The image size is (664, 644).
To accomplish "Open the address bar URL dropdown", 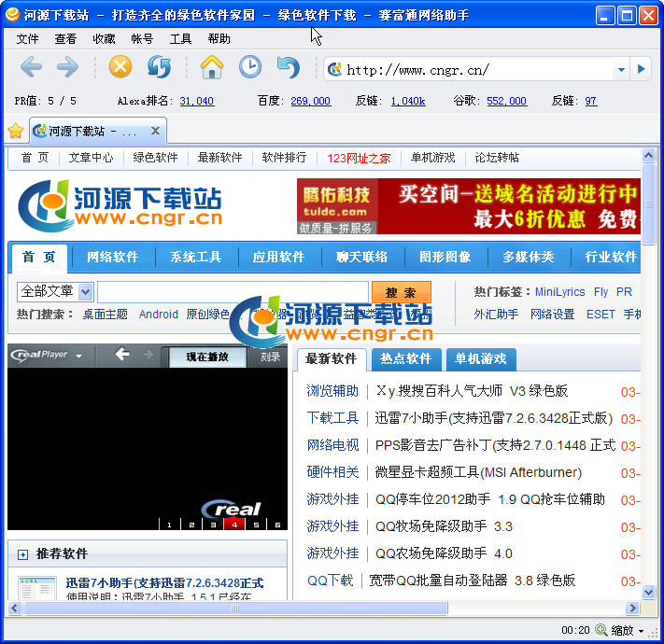I will (621, 69).
